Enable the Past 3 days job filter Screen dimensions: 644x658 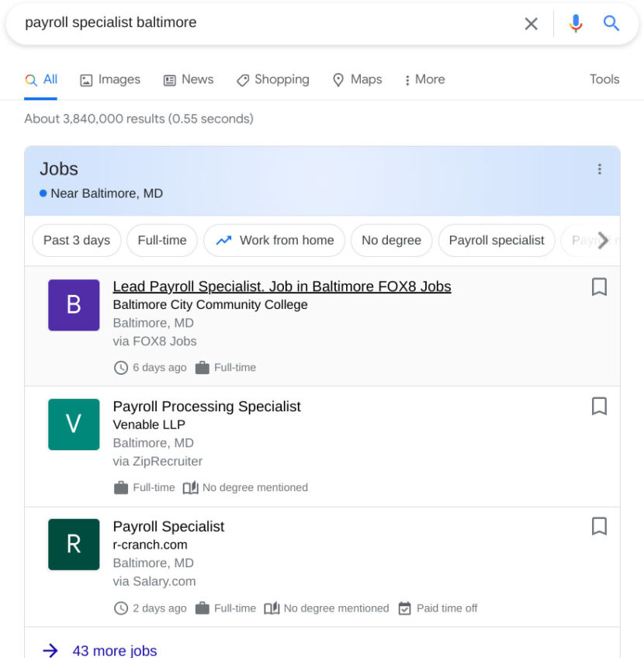pos(76,241)
